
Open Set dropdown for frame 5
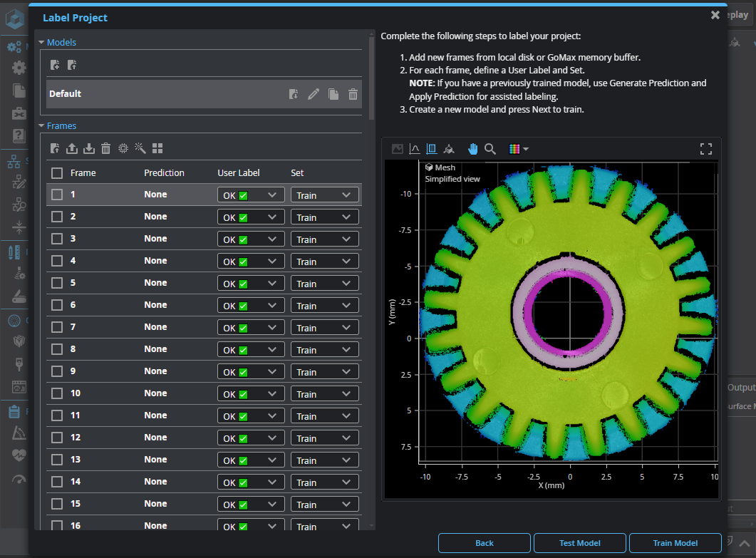324,284
